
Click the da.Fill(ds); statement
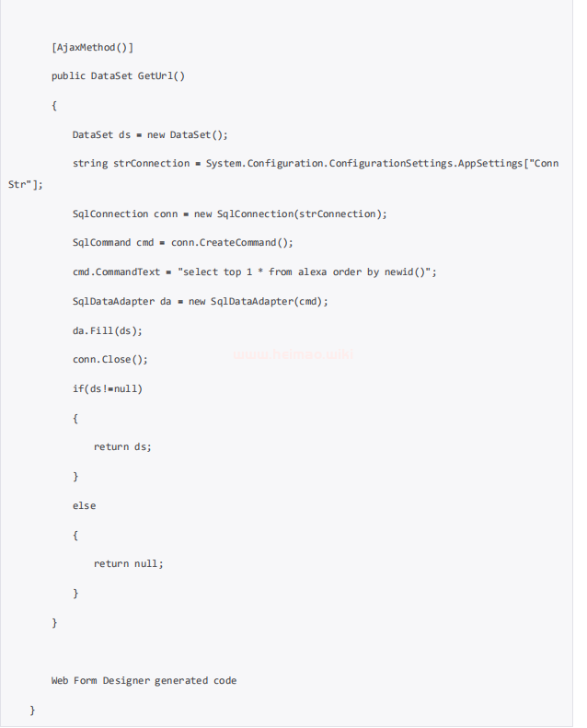[108, 330]
